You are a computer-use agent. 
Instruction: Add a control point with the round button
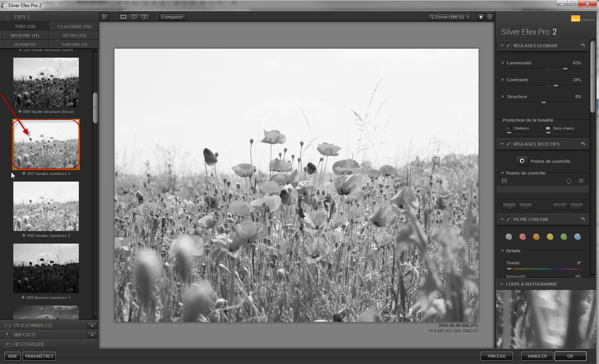(522, 161)
